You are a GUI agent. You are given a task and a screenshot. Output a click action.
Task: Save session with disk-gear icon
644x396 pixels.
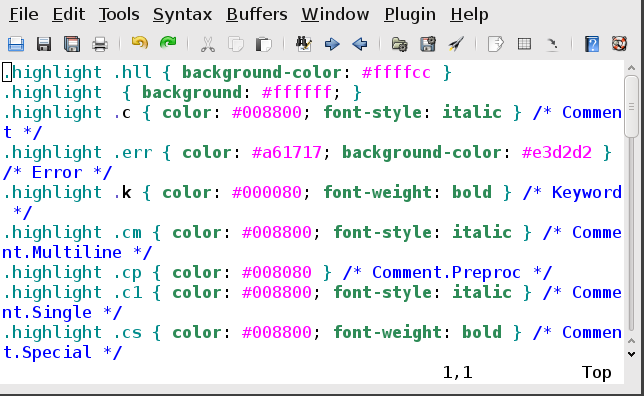point(428,44)
